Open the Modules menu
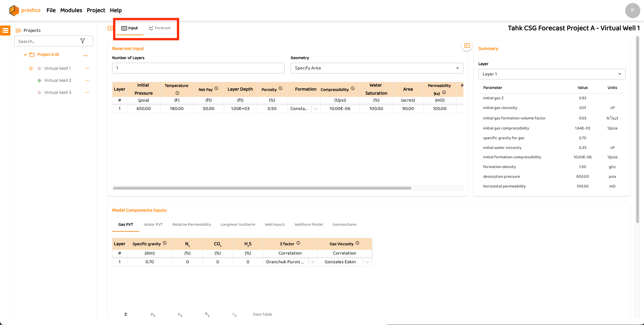Screen dimensions: 644x325 click(71, 10)
